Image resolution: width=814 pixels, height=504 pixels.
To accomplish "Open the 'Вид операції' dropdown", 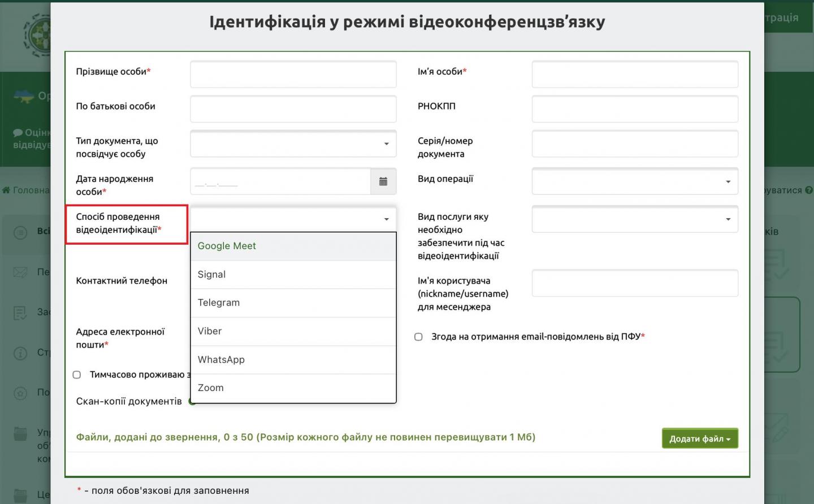I will pos(634,182).
